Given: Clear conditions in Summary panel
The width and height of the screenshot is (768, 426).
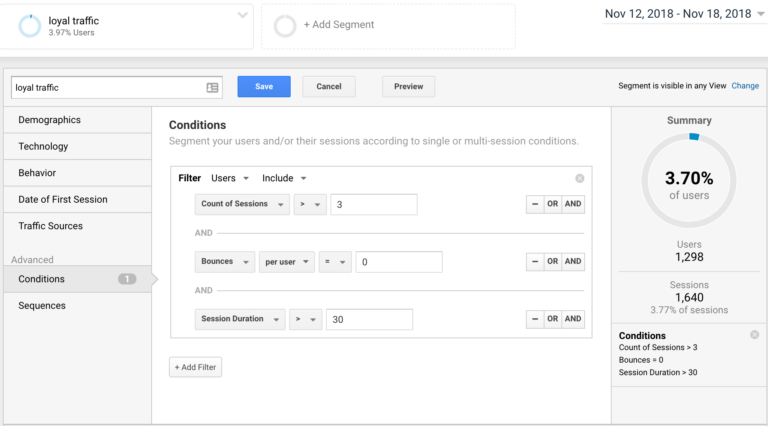Looking at the screenshot, I should click(754, 334).
